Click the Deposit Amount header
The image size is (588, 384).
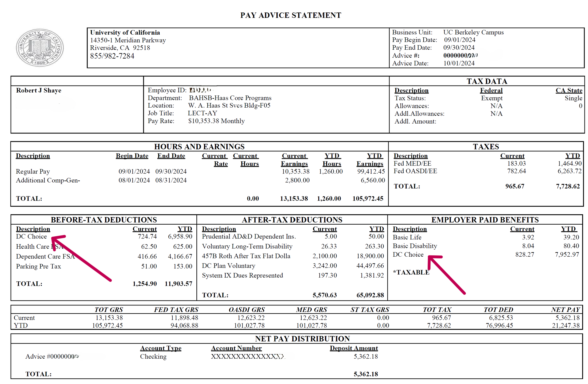coord(354,348)
